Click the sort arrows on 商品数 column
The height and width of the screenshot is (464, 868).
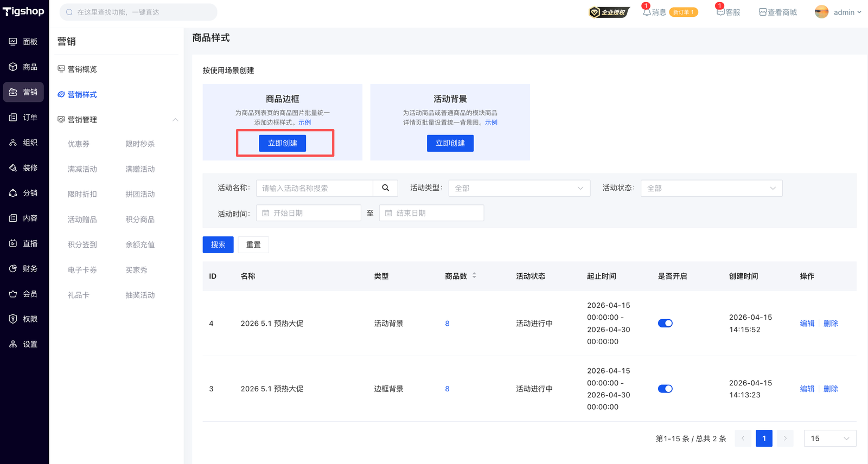coord(474,276)
